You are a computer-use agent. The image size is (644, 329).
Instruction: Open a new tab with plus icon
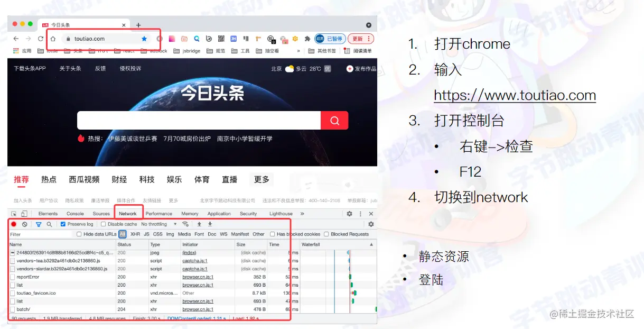coord(138,25)
